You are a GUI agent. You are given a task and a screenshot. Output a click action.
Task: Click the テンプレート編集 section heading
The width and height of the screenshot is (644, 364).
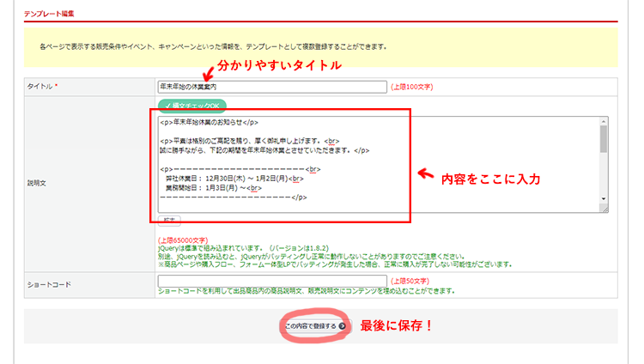(47, 15)
